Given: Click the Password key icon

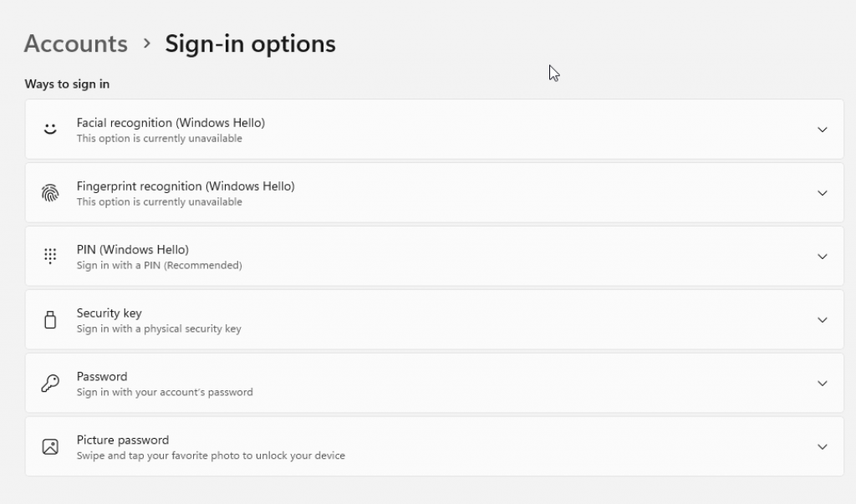Looking at the screenshot, I should (x=50, y=384).
